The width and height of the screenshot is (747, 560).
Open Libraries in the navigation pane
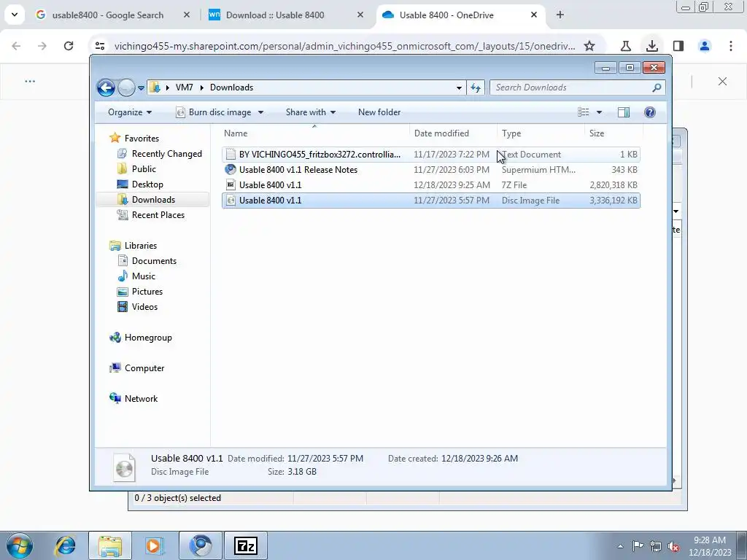(141, 245)
